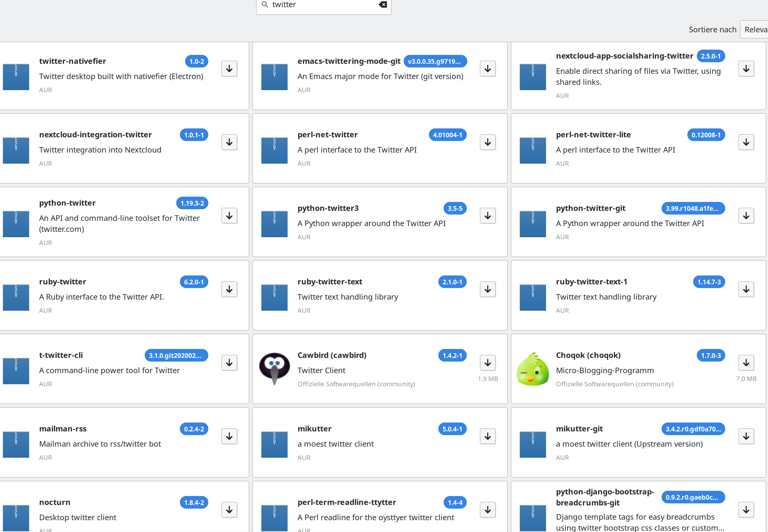This screenshot has height=532, width=768.
Task: Open the emacs-twittering-mode-git package title
Action: pyautogui.click(x=349, y=61)
